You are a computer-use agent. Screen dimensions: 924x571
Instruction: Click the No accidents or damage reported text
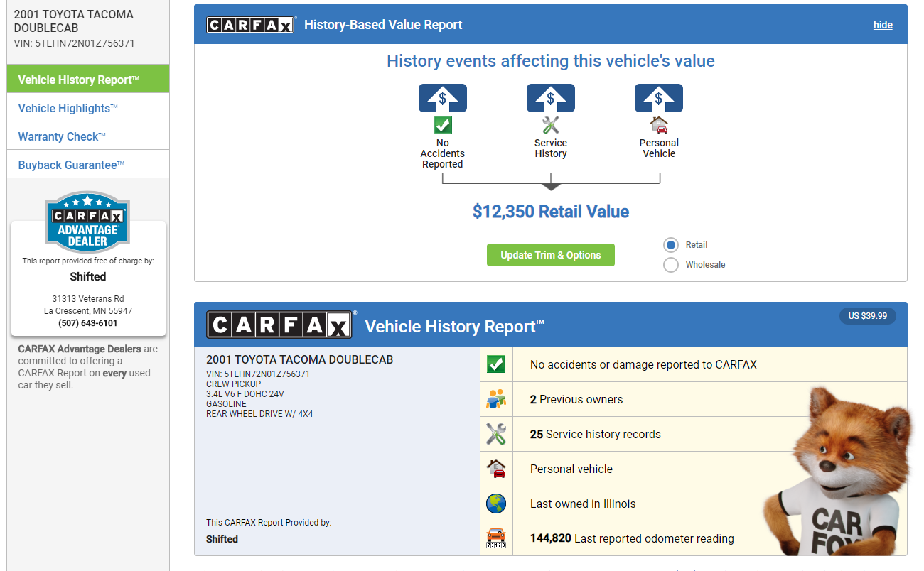[x=643, y=364]
